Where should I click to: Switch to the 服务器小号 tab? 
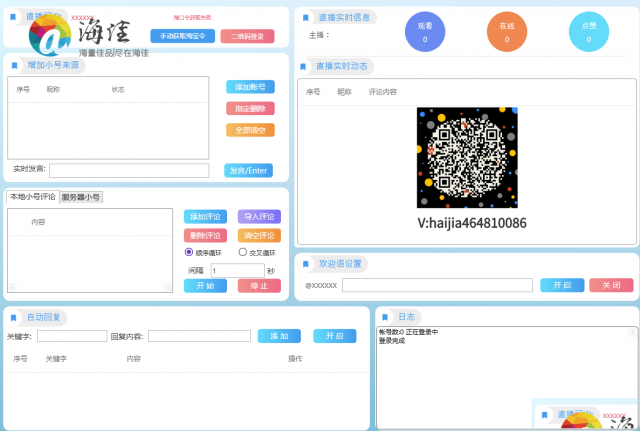(x=81, y=197)
